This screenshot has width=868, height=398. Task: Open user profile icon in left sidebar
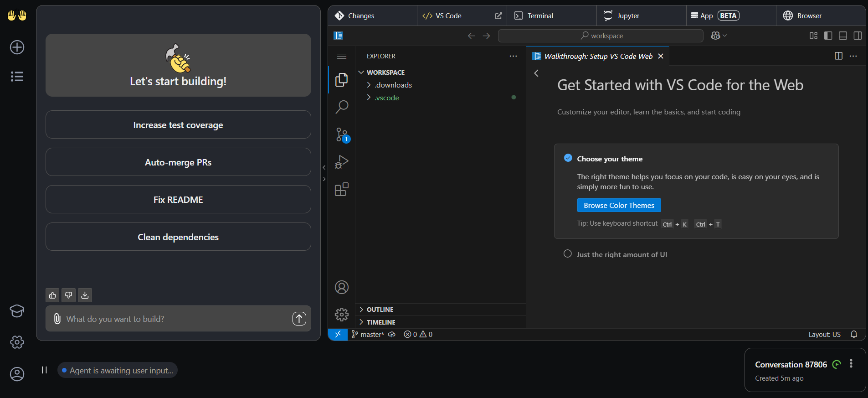[x=17, y=374]
